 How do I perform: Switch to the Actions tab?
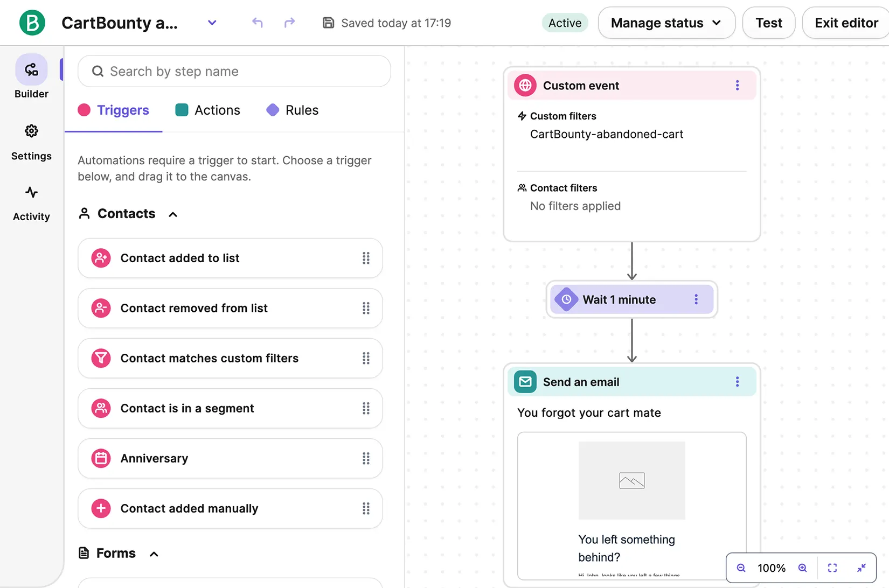(x=208, y=110)
